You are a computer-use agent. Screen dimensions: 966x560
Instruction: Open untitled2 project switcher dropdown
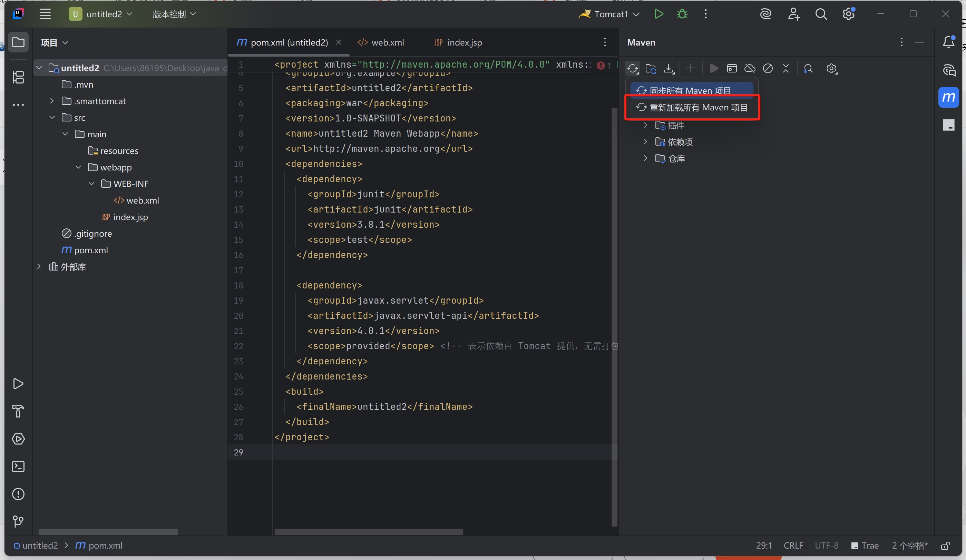point(101,14)
